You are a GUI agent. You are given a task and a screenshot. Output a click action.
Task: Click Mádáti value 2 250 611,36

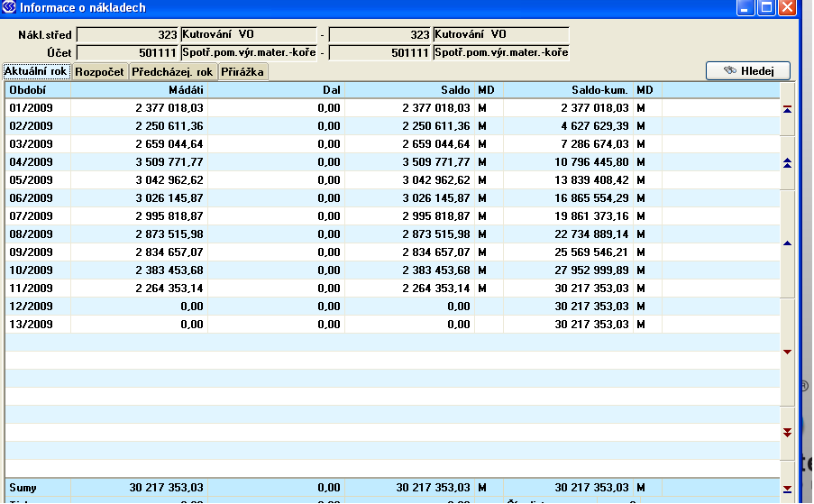(169, 126)
